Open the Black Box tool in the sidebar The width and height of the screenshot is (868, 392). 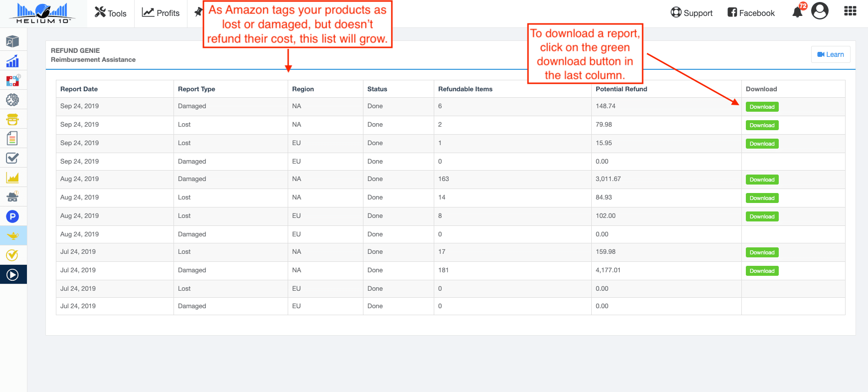coord(12,41)
